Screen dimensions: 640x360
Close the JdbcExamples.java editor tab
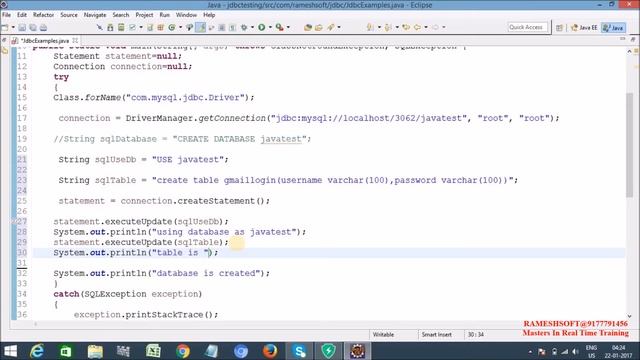75,40
